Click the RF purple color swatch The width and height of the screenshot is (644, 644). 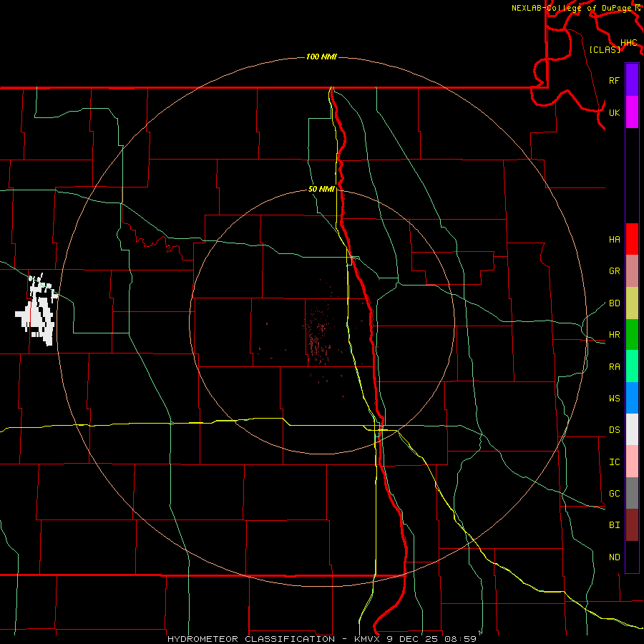coord(632,80)
